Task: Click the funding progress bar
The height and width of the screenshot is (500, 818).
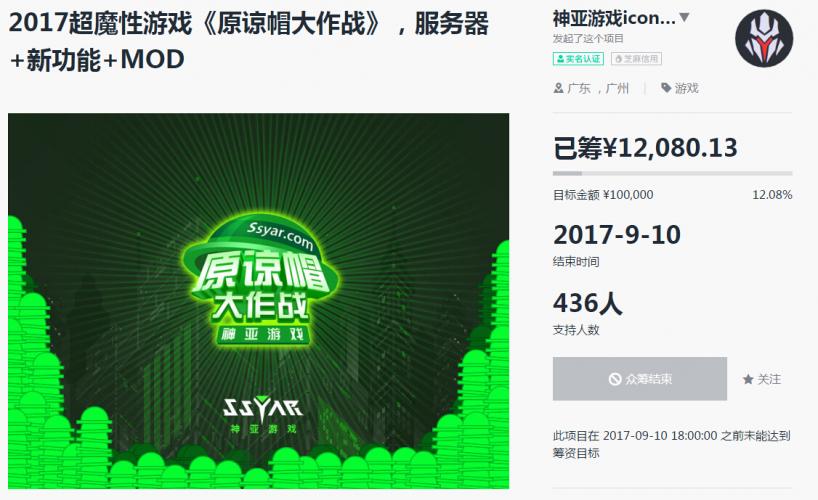Action: click(672, 173)
